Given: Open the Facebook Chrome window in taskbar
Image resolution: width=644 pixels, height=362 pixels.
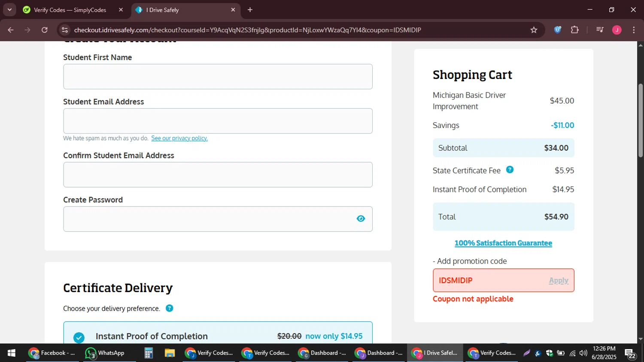Looking at the screenshot, I should 52,353.
